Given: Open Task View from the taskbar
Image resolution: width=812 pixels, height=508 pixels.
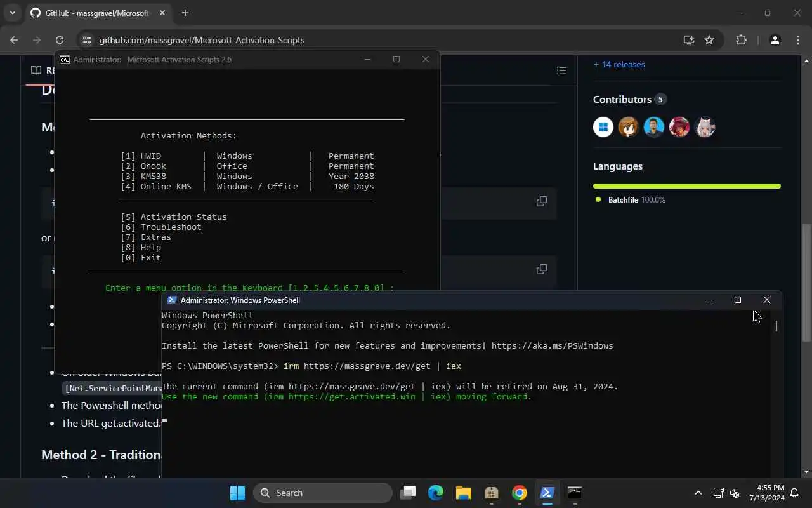Looking at the screenshot, I should tap(409, 493).
